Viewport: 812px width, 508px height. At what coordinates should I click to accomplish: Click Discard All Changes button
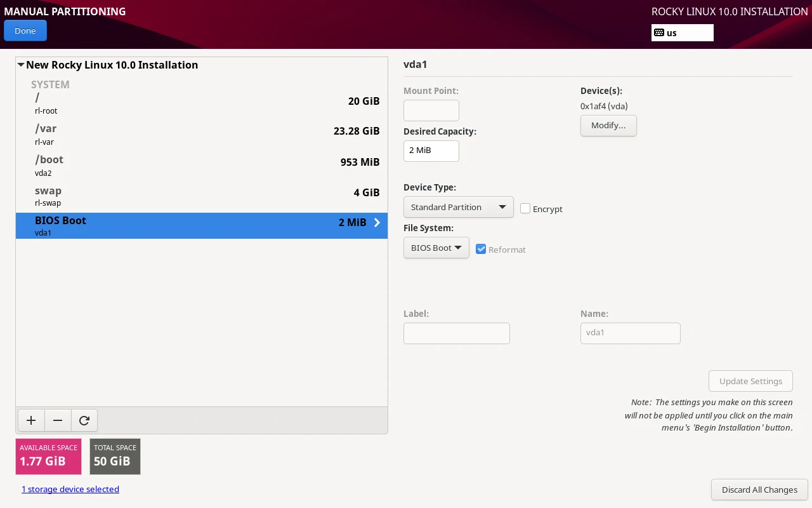point(759,490)
